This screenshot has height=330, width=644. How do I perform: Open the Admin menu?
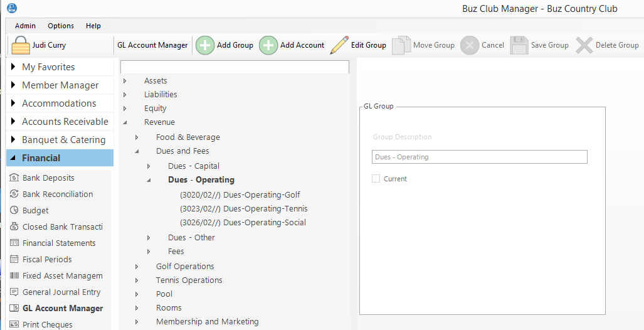click(x=25, y=26)
